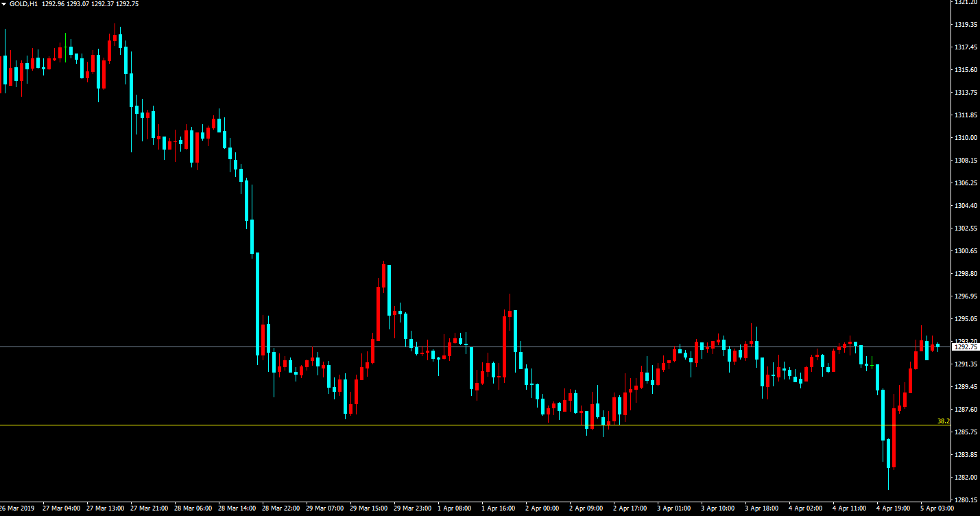Viewport: 980px width, 516px height.
Task: Click price axis label 1291.35
Action: coord(965,364)
